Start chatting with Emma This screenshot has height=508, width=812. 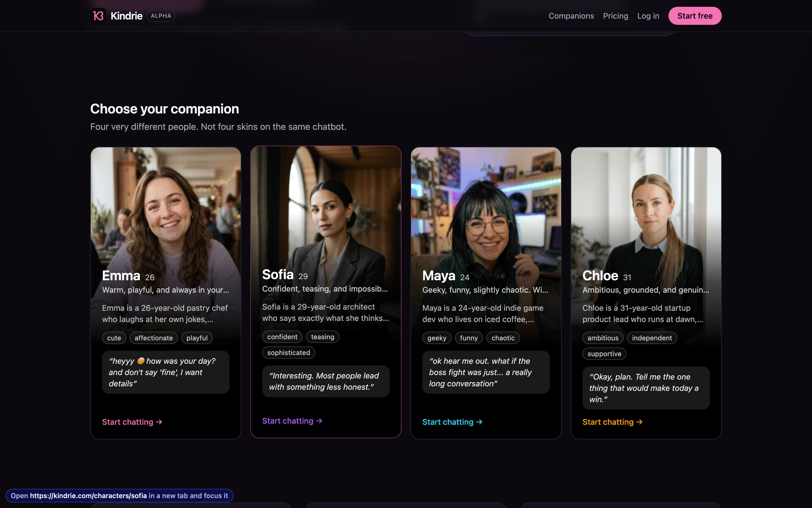[132, 422]
